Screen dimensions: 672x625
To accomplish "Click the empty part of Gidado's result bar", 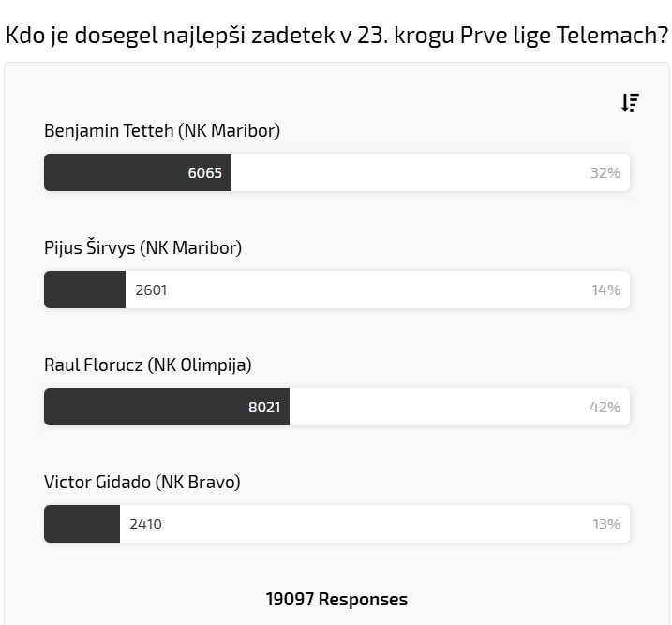I will coord(375,524).
